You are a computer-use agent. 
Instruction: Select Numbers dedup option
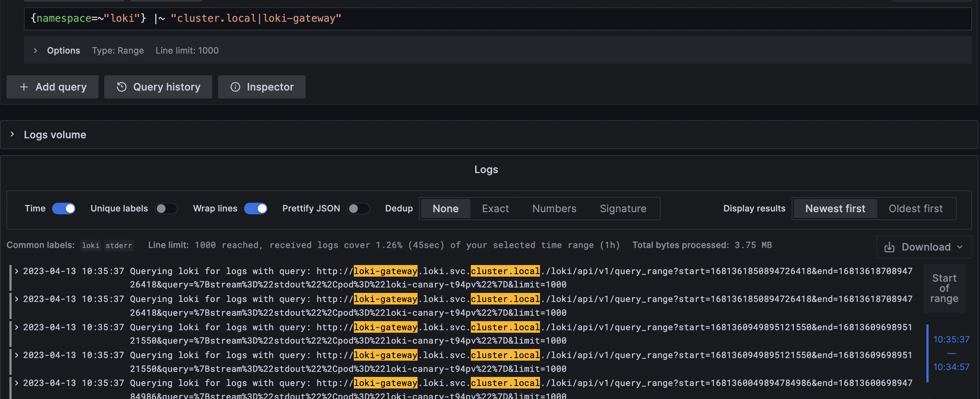[x=554, y=209]
